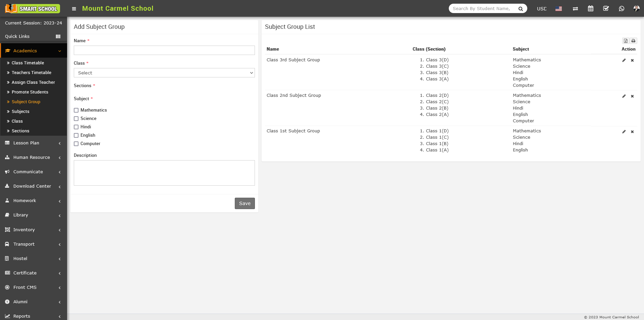Check the Mathematics subject checkbox
This screenshot has width=644, height=320.
pos(76,110)
